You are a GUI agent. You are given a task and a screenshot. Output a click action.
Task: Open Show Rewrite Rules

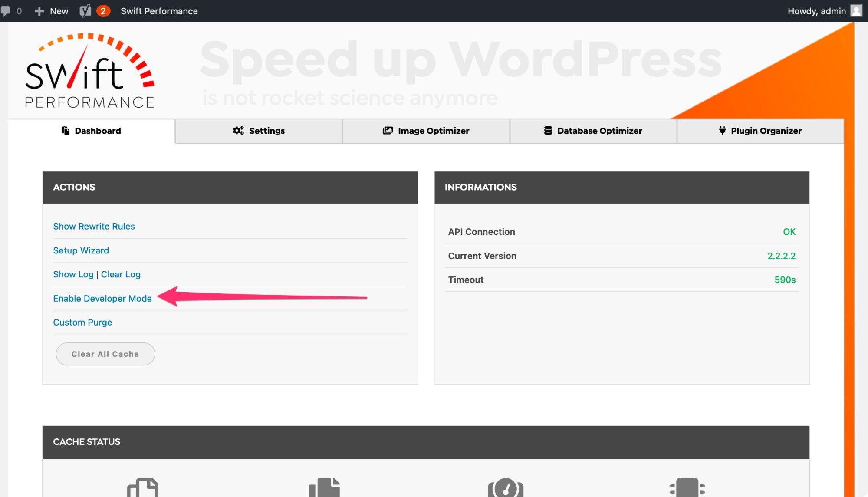pyautogui.click(x=94, y=226)
